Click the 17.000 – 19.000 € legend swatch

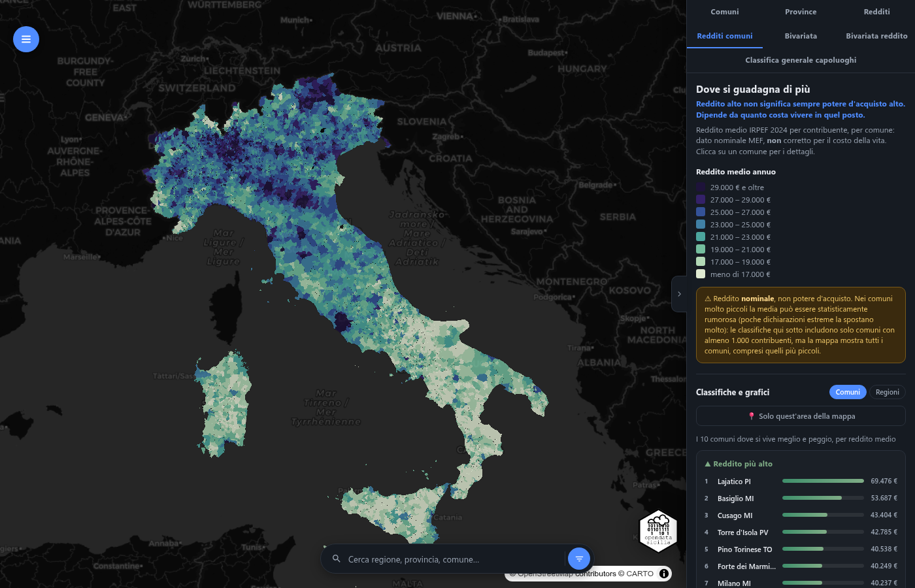(x=701, y=262)
